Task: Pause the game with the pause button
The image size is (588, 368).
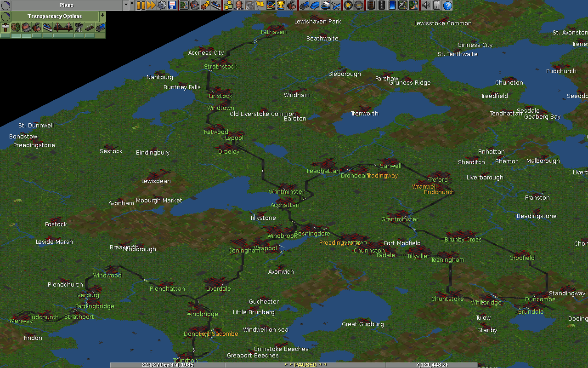Action: pos(141,6)
